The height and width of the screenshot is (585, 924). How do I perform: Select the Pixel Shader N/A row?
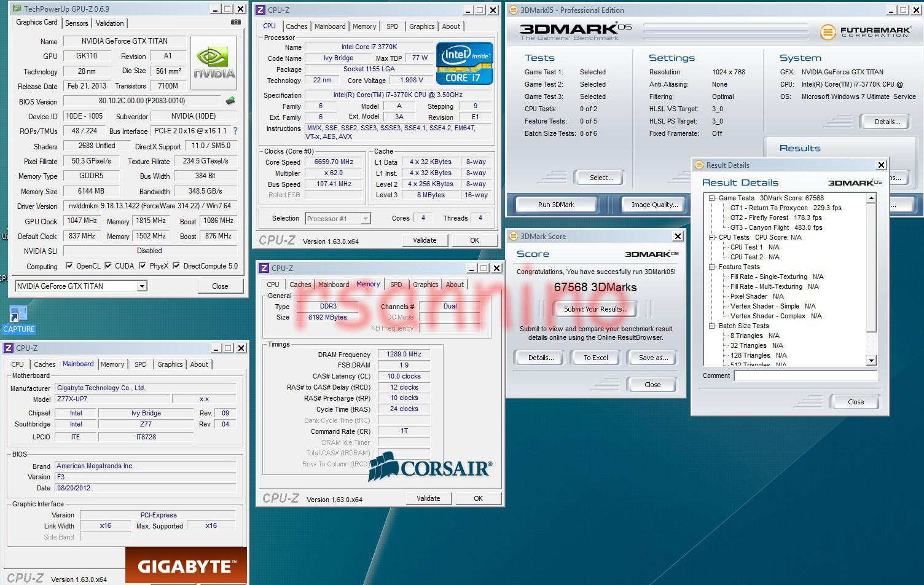tap(757, 296)
